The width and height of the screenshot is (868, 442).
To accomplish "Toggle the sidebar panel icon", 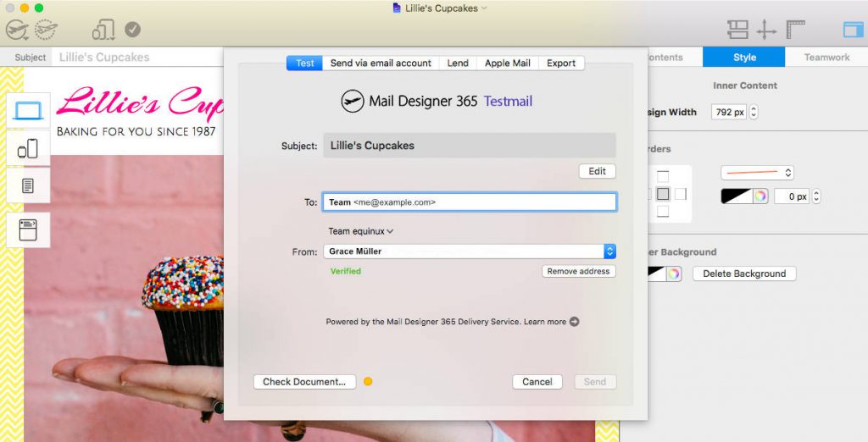I will (x=853, y=30).
